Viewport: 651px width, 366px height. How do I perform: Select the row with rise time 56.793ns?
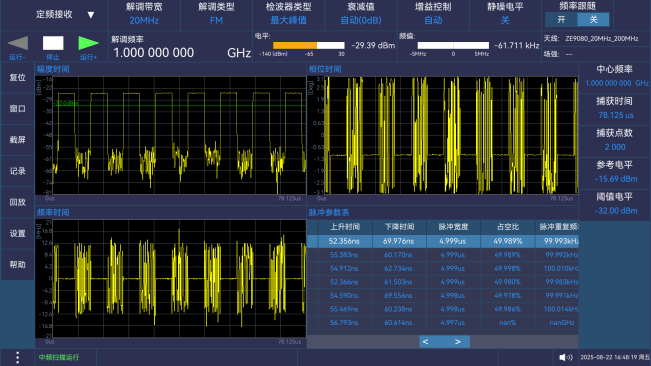coord(443,322)
